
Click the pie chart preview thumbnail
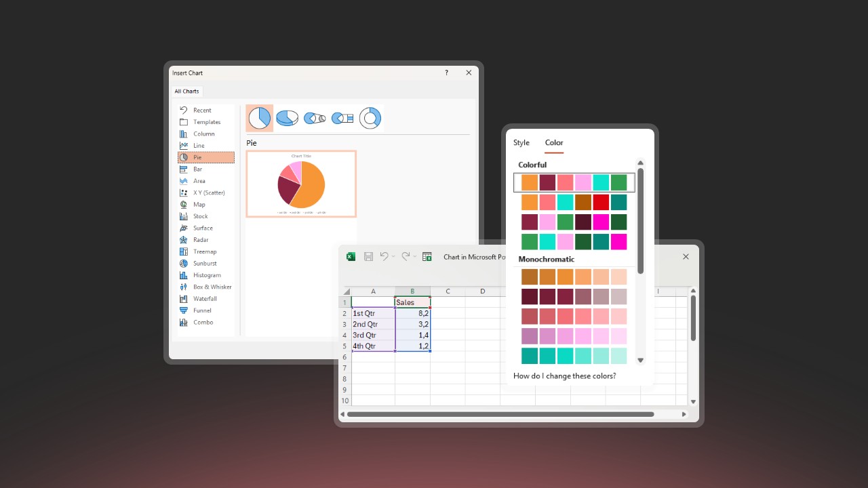(x=301, y=184)
